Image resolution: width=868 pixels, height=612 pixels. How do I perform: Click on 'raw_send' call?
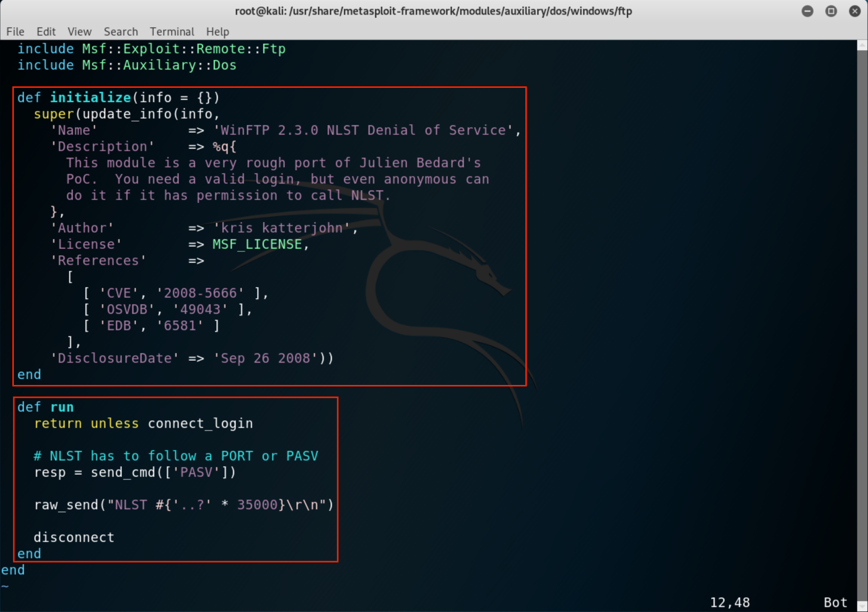[x=66, y=505]
